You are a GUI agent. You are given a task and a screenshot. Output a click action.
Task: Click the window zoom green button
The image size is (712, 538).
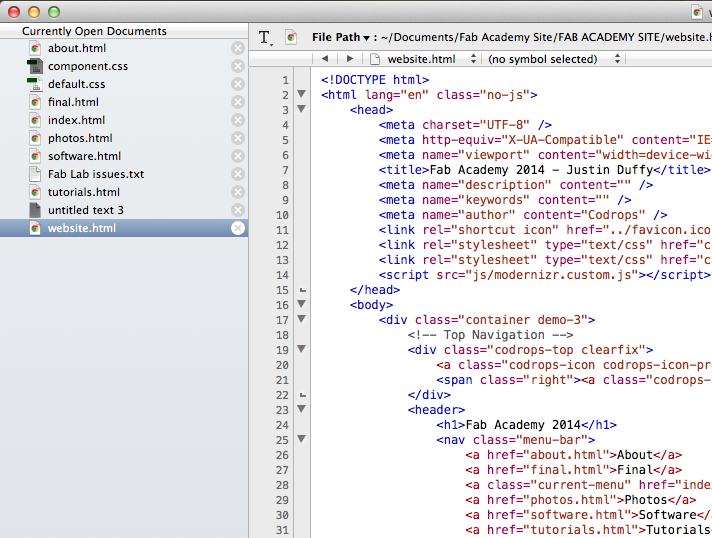pos(54,12)
